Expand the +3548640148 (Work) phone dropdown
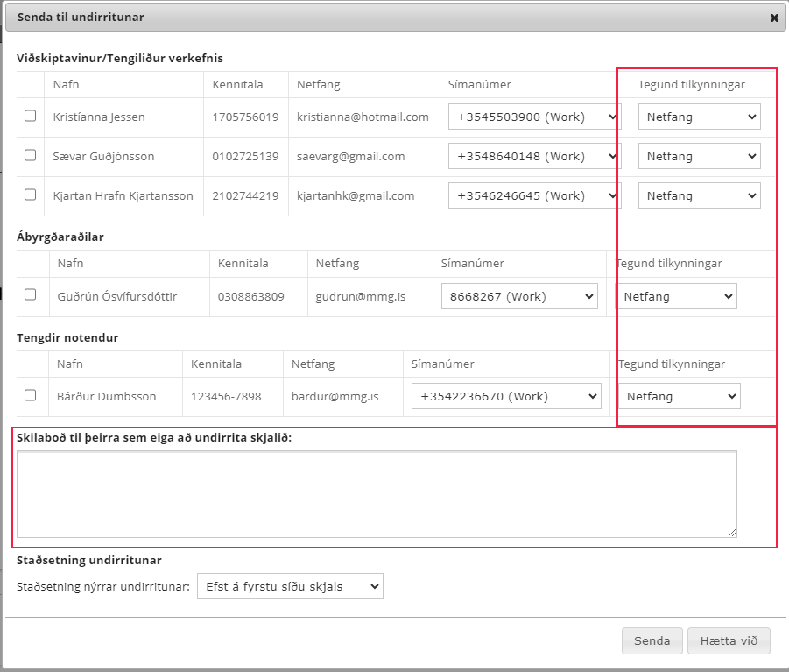789x672 pixels. tap(534, 156)
